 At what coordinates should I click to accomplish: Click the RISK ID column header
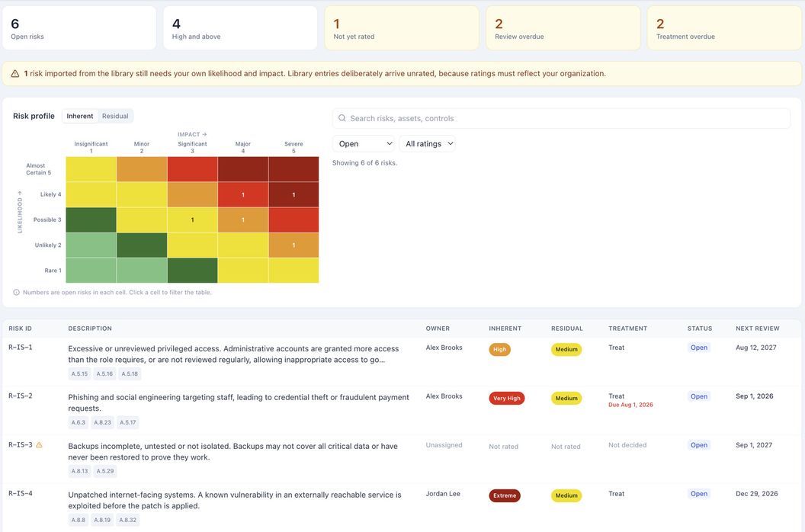pyautogui.click(x=20, y=328)
